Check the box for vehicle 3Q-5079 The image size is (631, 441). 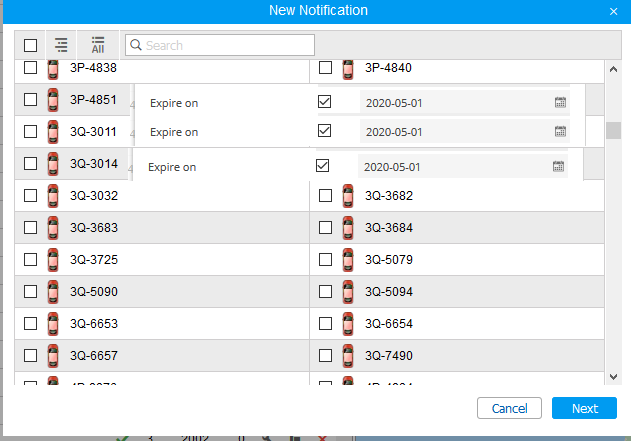click(x=326, y=260)
